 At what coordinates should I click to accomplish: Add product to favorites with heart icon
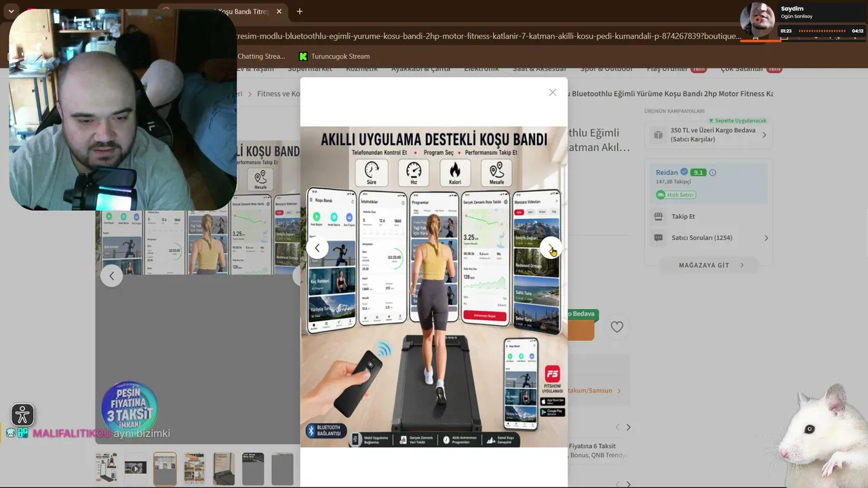617,327
